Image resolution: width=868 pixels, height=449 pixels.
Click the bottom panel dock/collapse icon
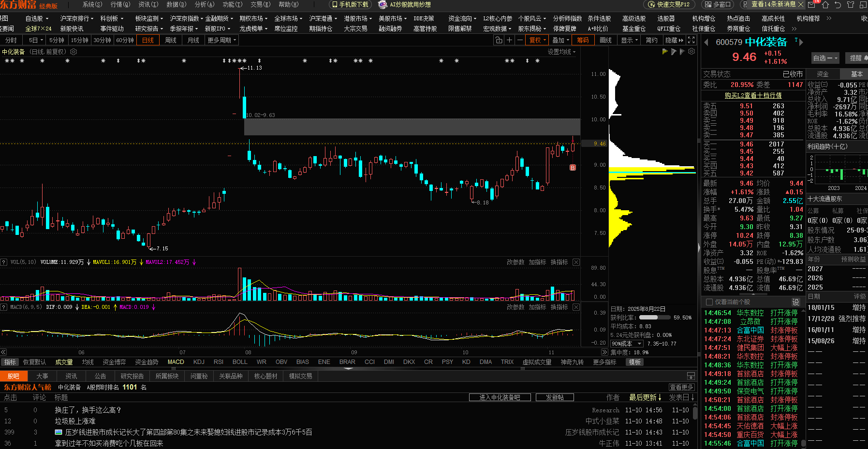[x=691, y=376]
